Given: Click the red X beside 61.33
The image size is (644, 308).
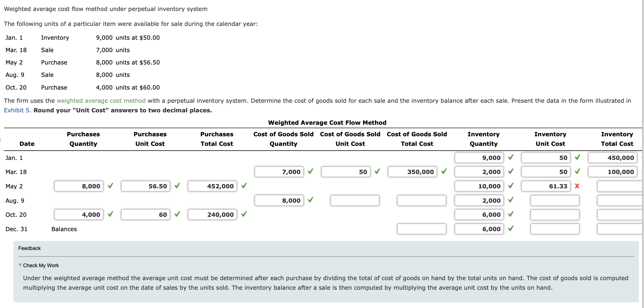Looking at the screenshot, I should [577, 186].
